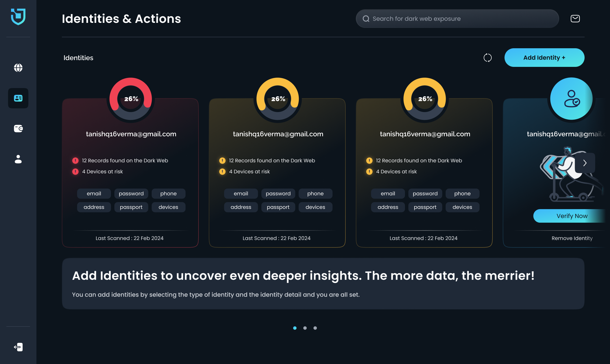This screenshot has height=364, width=610.
Task: Click devices tag on third card
Action: click(x=463, y=207)
